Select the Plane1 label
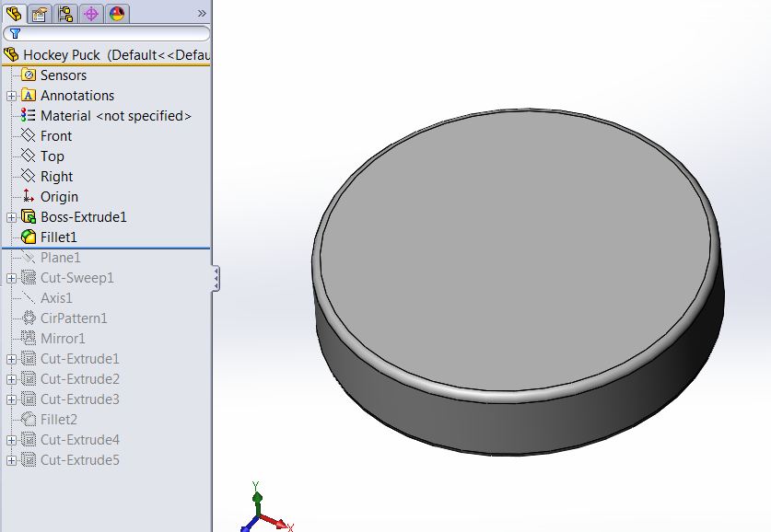The width and height of the screenshot is (771, 532). click(x=61, y=258)
